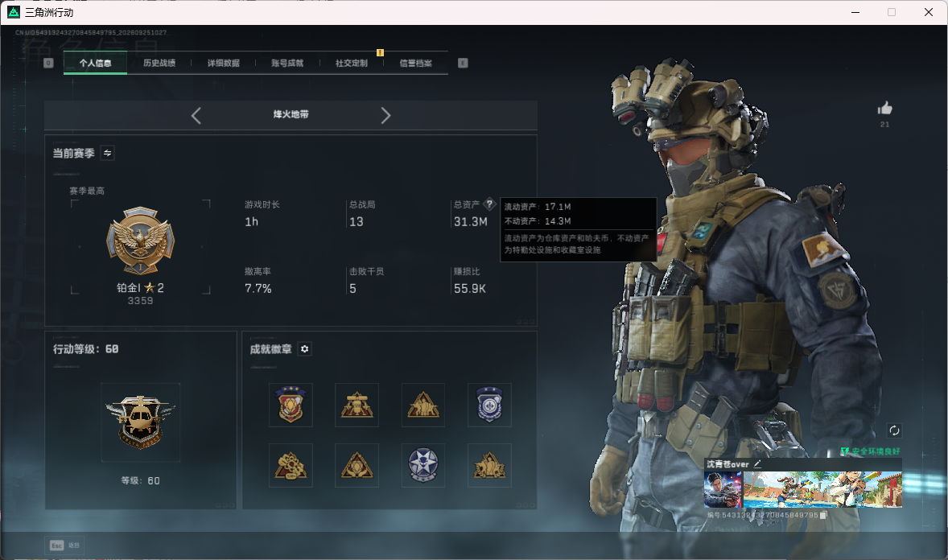Image resolution: width=948 pixels, height=560 pixels.
Task: Click the 总资产 value 31.3M
Action: 470,222
